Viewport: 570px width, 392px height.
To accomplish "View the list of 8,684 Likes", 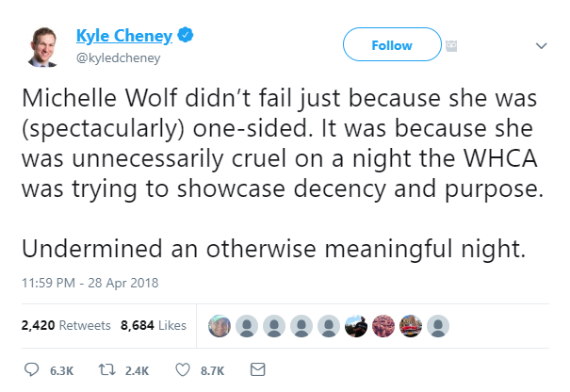I will point(154,325).
